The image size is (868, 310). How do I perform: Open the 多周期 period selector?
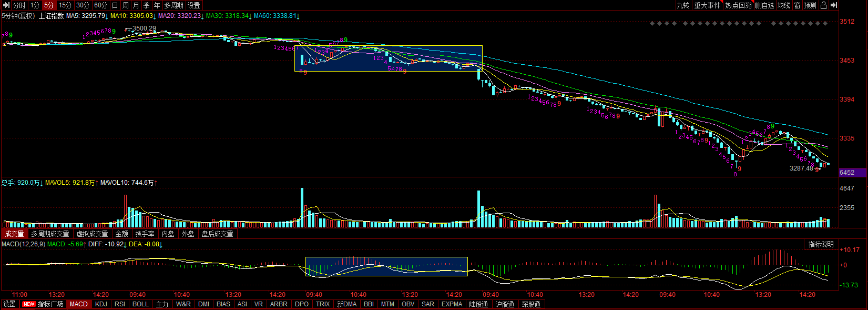(173, 5)
